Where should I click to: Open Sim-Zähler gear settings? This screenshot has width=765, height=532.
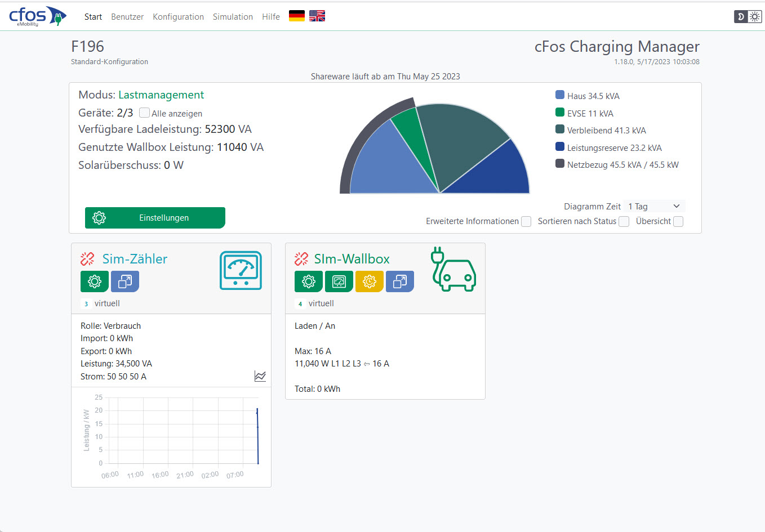pos(95,281)
